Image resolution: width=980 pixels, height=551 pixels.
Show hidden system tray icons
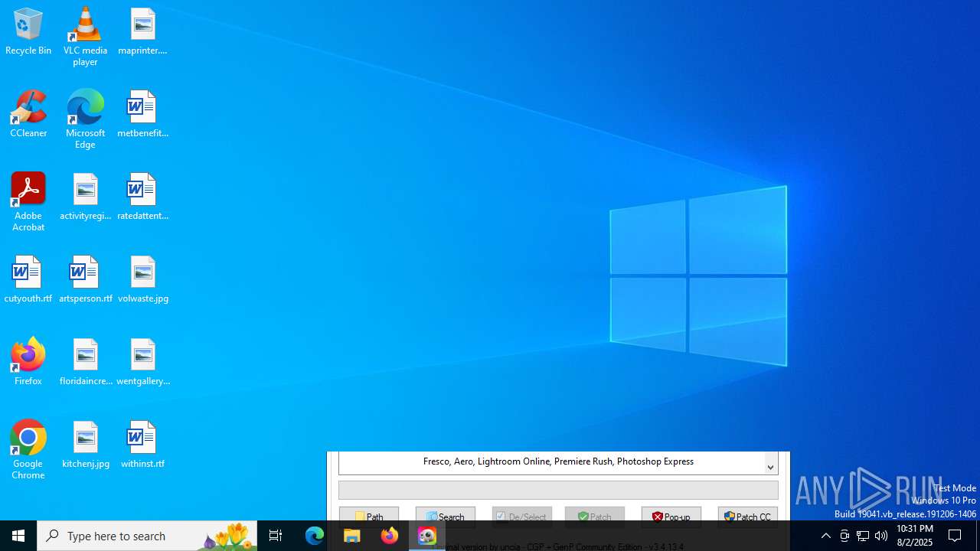tap(825, 536)
